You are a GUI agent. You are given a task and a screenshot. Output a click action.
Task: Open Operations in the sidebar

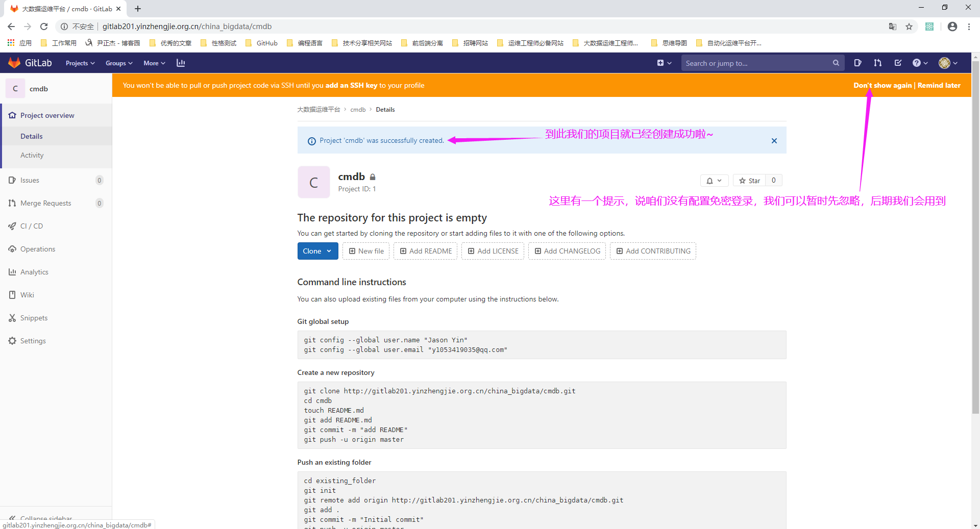pyautogui.click(x=56, y=249)
